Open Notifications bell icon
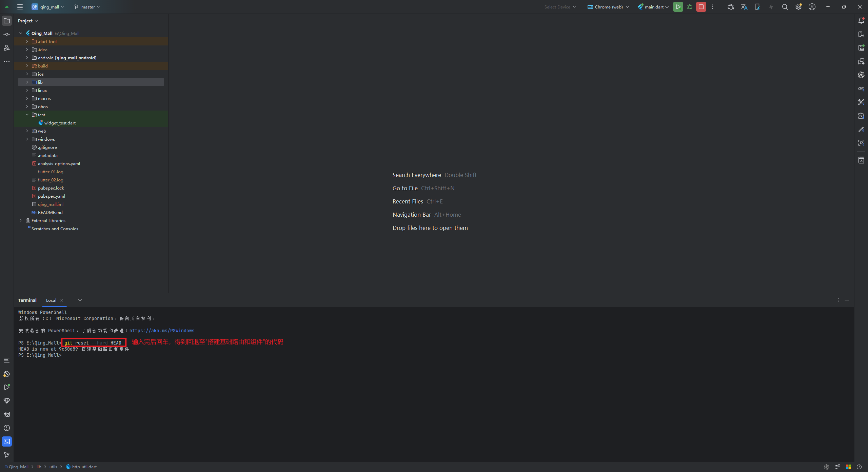 (861, 21)
